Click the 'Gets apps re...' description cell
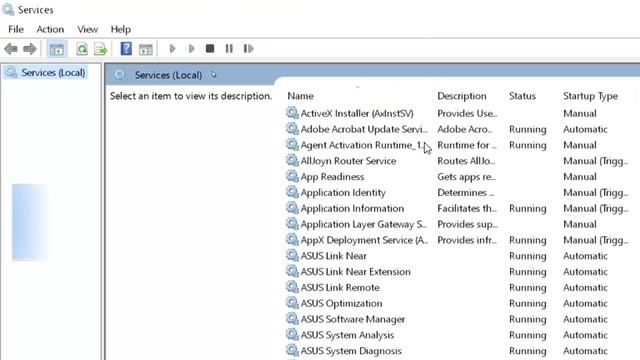 pos(467,177)
